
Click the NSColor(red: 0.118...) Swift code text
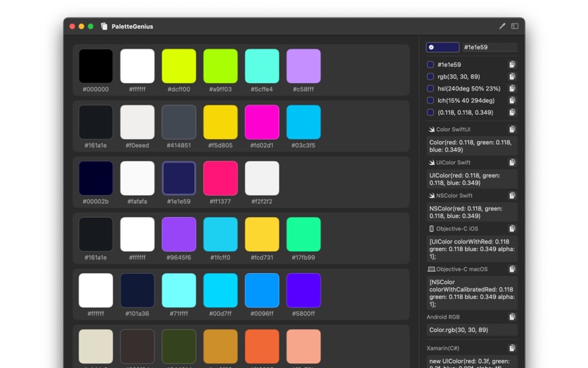466,212
